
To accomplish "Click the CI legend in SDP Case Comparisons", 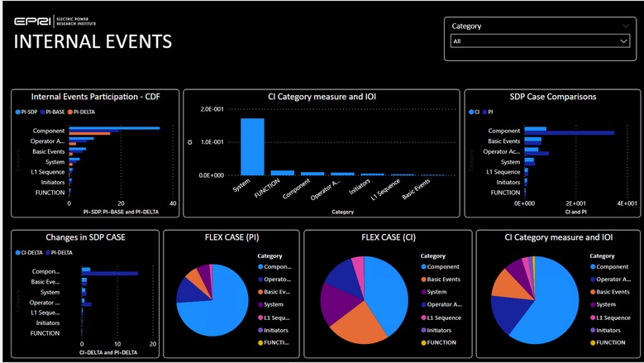I will coord(474,112).
